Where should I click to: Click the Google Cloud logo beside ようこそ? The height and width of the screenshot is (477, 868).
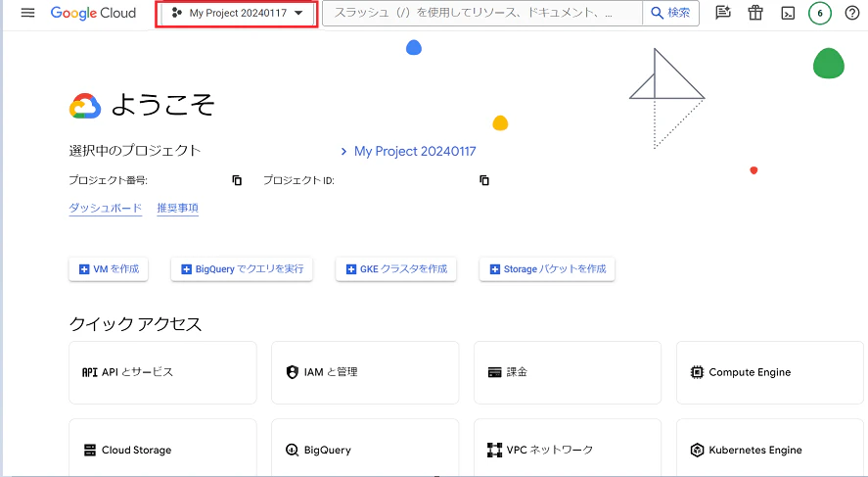tap(85, 105)
